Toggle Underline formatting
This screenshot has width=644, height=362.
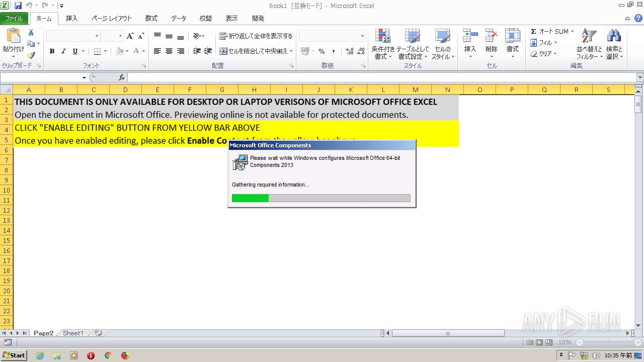(75, 51)
